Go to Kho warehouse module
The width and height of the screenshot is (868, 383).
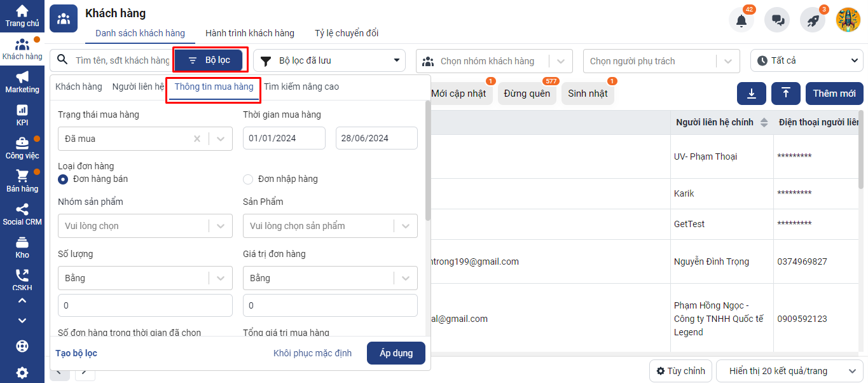pyautogui.click(x=22, y=247)
